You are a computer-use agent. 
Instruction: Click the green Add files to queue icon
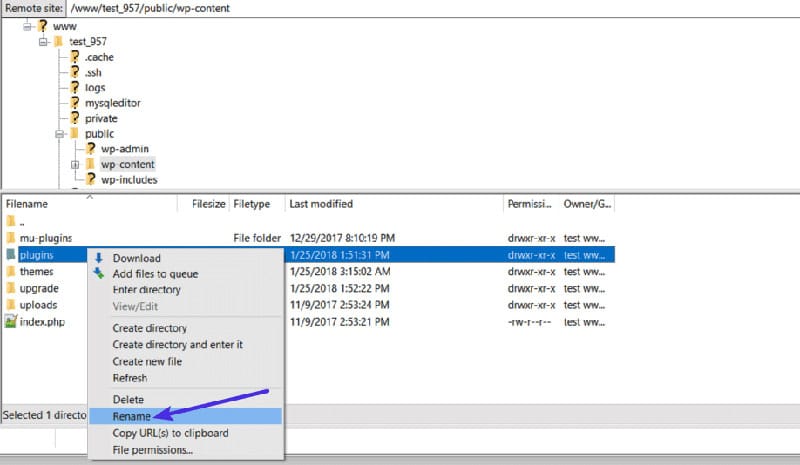point(98,274)
